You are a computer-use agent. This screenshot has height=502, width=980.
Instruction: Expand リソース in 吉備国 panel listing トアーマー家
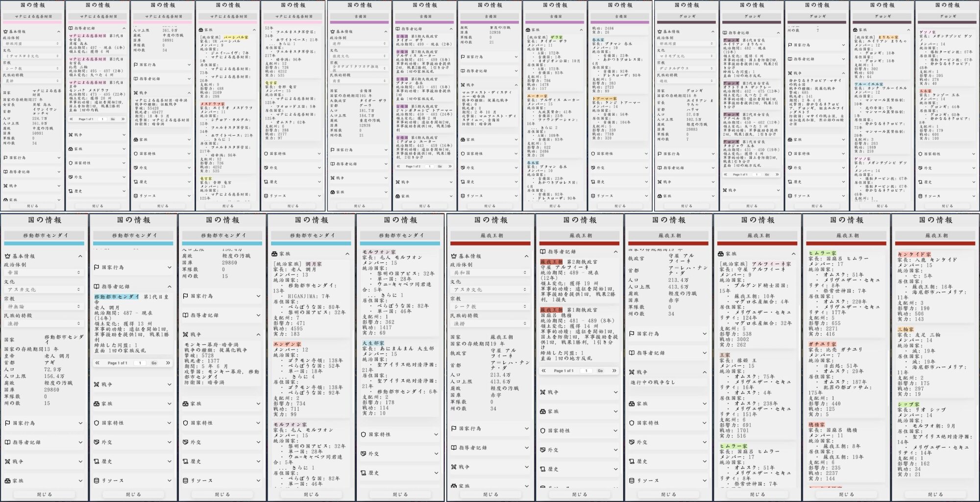coord(620,196)
